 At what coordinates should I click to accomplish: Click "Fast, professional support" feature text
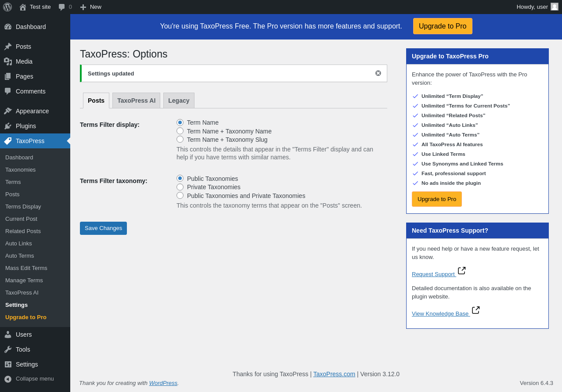pyautogui.click(x=454, y=173)
